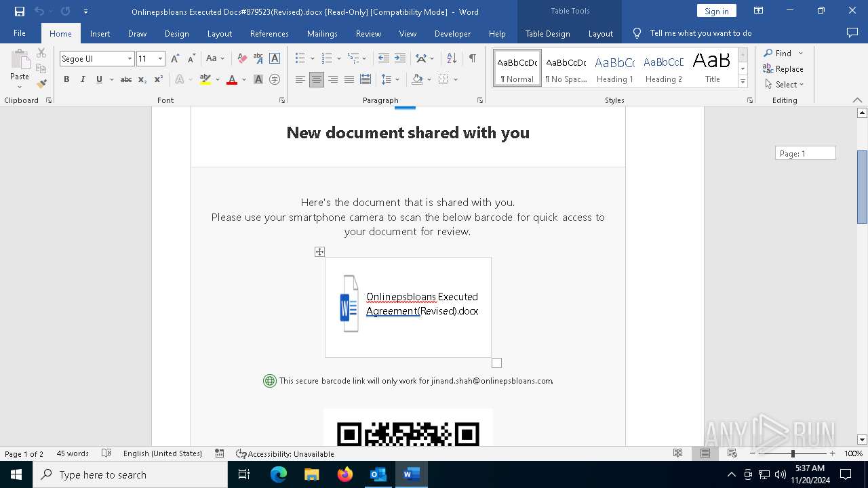The image size is (868, 488).
Task: Align text right
Action: 333,79
